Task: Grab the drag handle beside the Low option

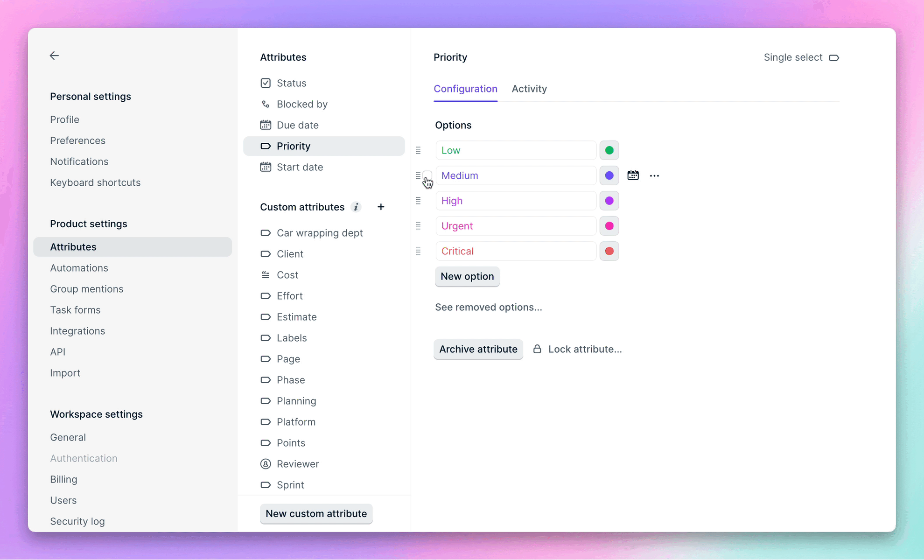Action: pyautogui.click(x=418, y=150)
